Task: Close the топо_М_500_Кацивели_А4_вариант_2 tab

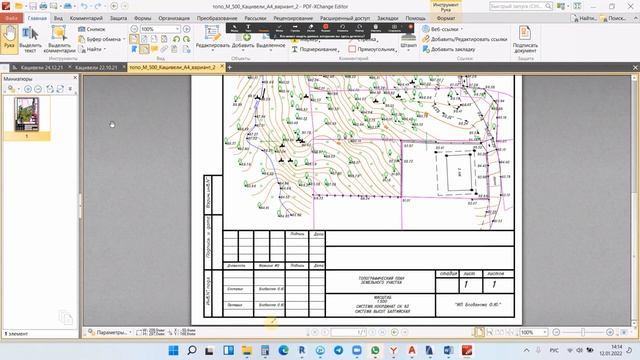Action: coord(222,66)
